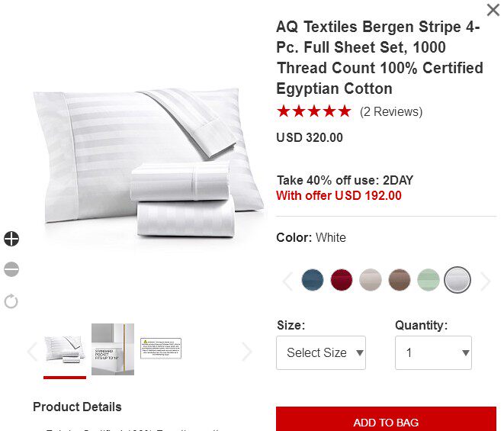Viewport: 504px width, 431px height.
Task: Reset the product image zoom
Action: click(11, 301)
